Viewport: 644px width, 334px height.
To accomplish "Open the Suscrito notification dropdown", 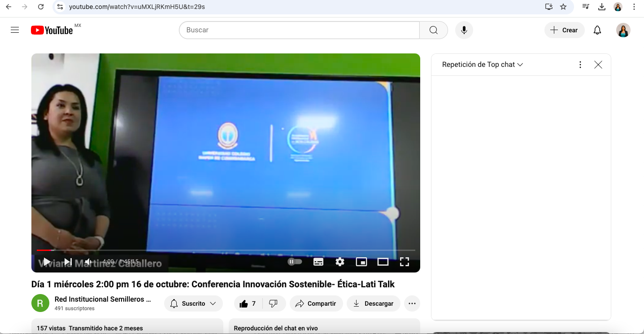I will pos(193,303).
